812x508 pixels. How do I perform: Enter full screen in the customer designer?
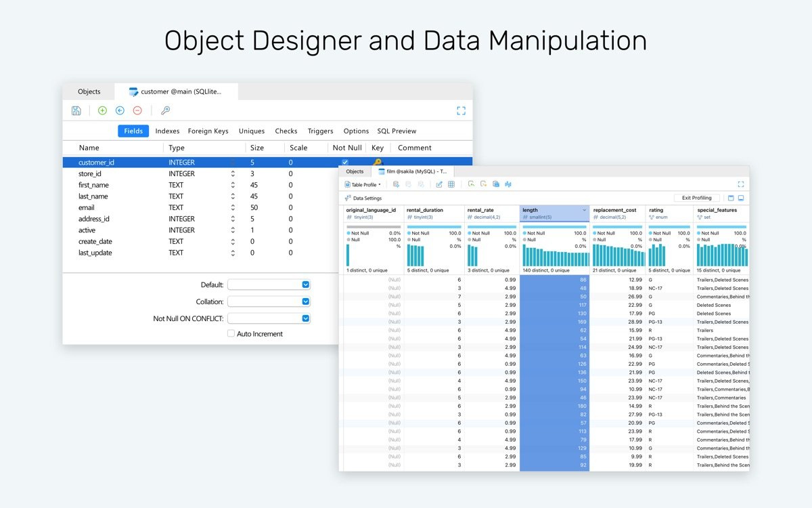461,110
